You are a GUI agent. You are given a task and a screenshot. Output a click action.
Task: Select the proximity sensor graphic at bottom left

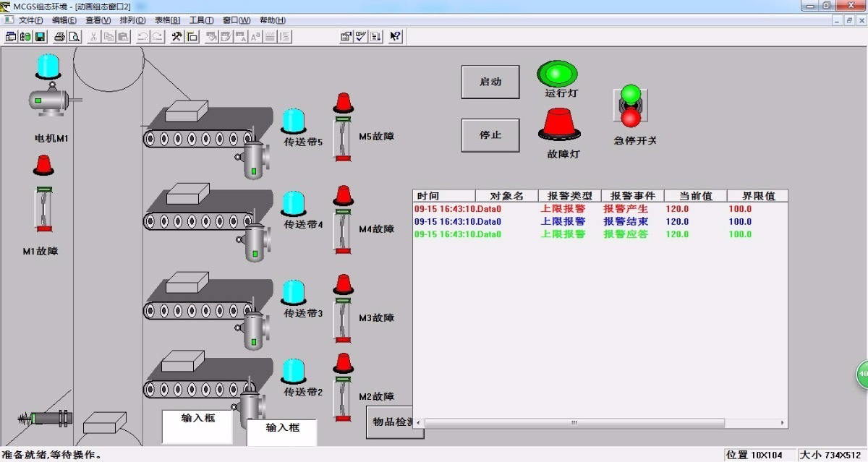point(45,418)
